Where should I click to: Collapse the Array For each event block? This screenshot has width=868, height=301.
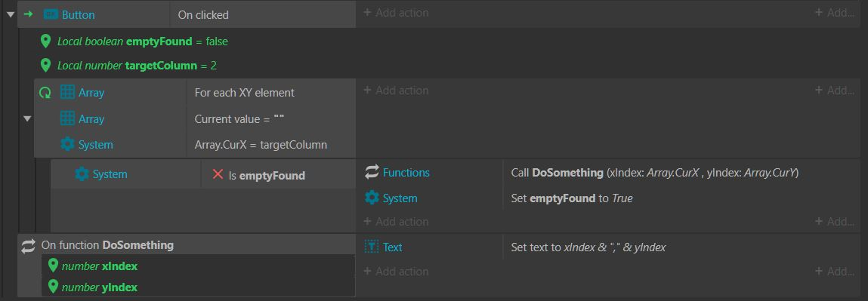[27, 118]
